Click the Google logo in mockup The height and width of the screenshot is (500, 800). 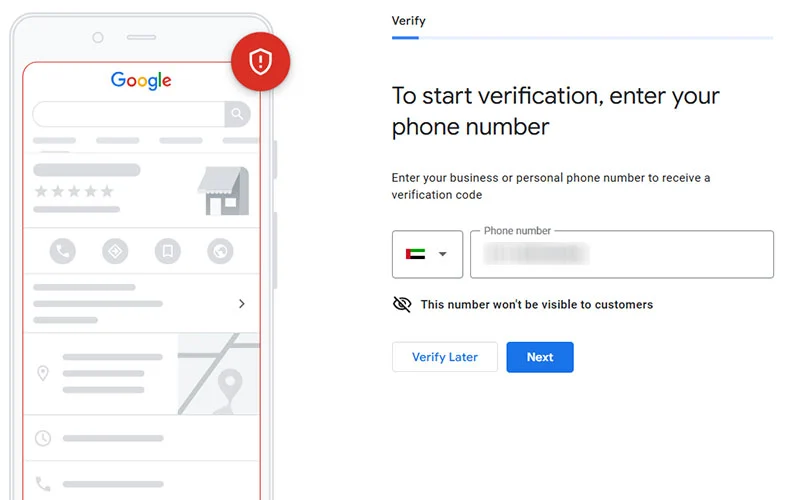(x=141, y=81)
